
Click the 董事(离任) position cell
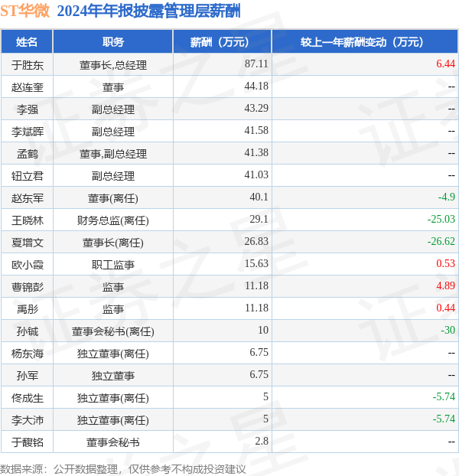coord(113,198)
